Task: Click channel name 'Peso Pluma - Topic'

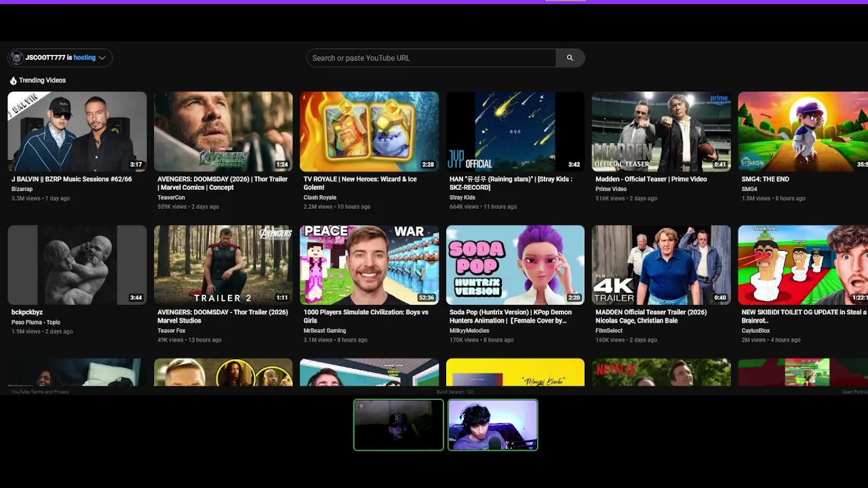Action: click(36, 323)
